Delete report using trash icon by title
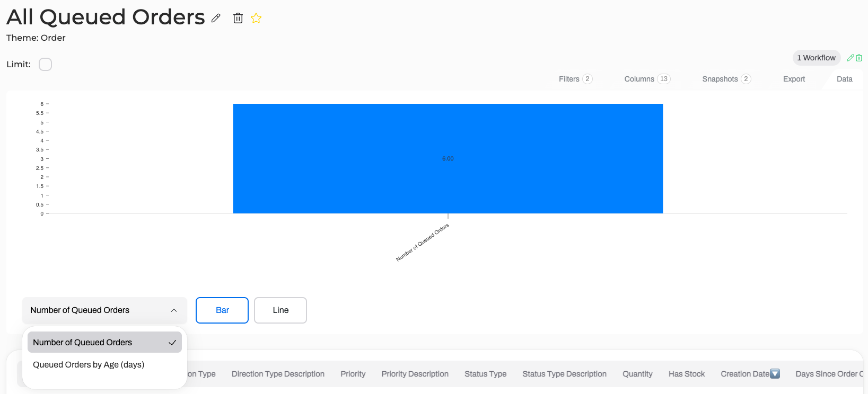868x394 pixels. click(x=238, y=18)
